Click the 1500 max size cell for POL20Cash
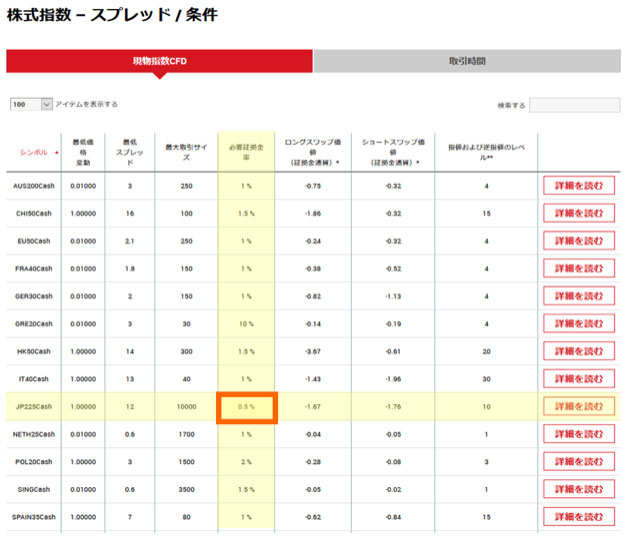 (186, 462)
